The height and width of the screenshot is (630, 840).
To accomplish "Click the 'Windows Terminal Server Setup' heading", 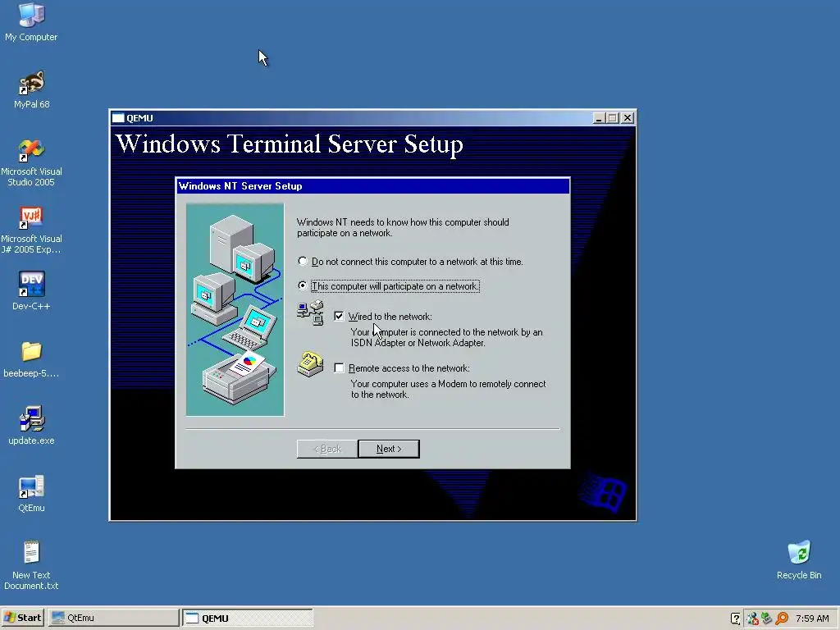I will (x=290, y=144).
